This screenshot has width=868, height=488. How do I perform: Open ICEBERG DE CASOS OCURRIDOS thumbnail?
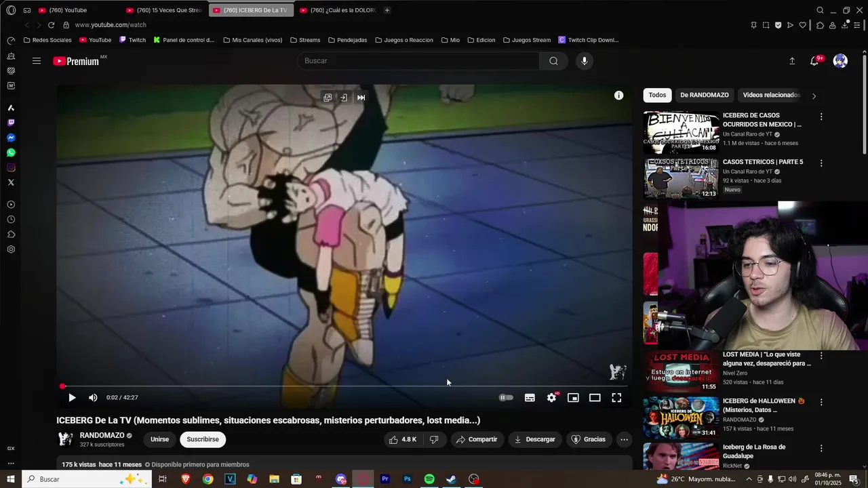(x=681, y=132)
